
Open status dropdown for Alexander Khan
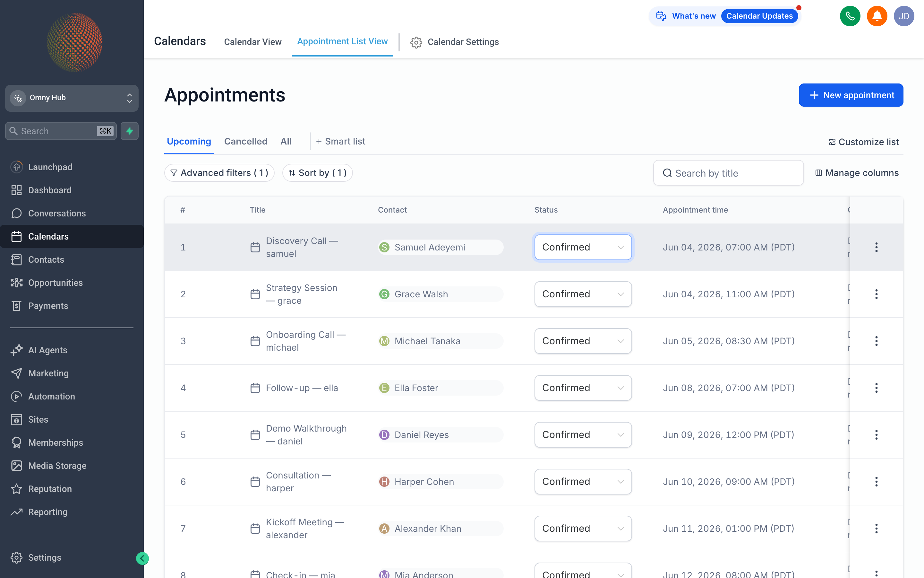(583, 529)
